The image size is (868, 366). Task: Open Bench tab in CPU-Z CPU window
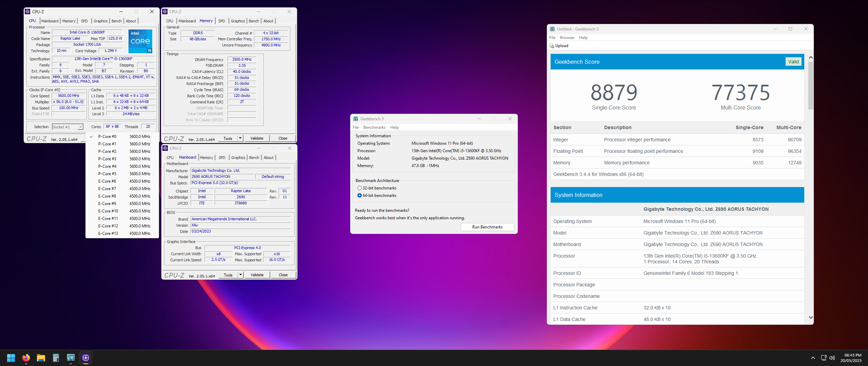pos(116,21)
